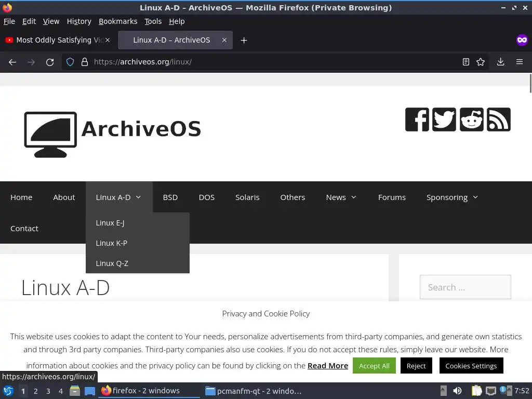Click the page vertical scrollbar thumb
The image size is (532, 399).
[x=530, y=83]
